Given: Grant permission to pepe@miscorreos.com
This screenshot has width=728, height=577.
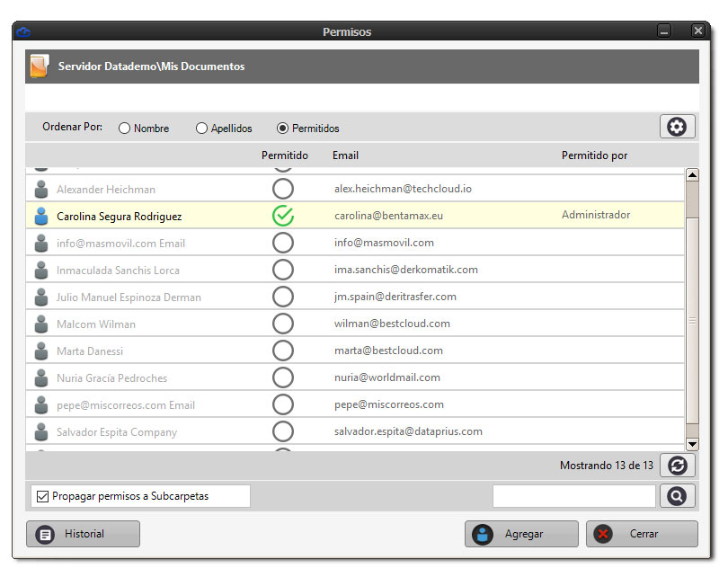Looking at the screenshot, I should click(x=283, y=404).
